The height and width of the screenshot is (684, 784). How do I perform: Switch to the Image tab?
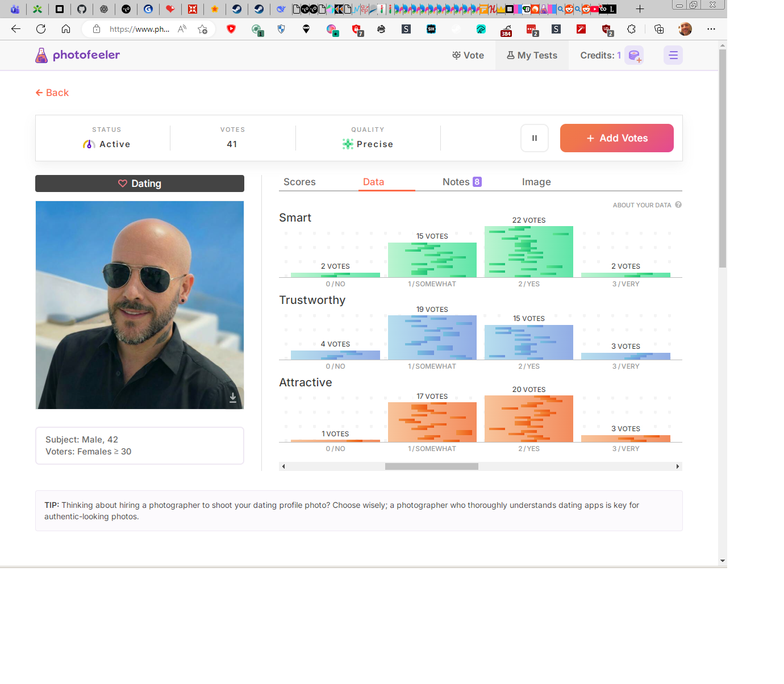pyautogui.click(x=536, y=182)
